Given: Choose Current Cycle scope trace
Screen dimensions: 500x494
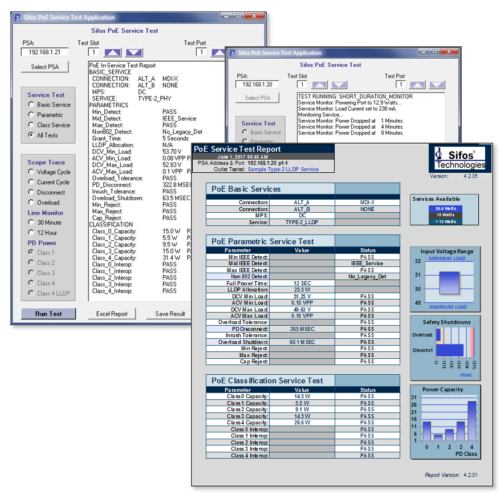Looking at the screenshot, I should 31,182.
